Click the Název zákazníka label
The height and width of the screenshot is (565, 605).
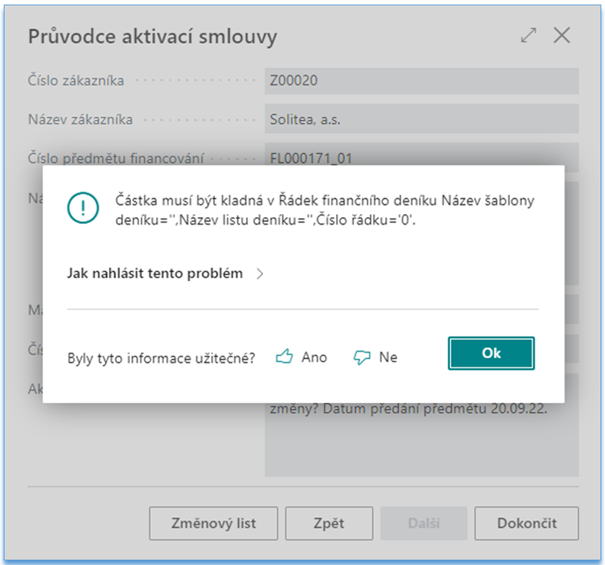pyautogui.click(x=76, y=119)
